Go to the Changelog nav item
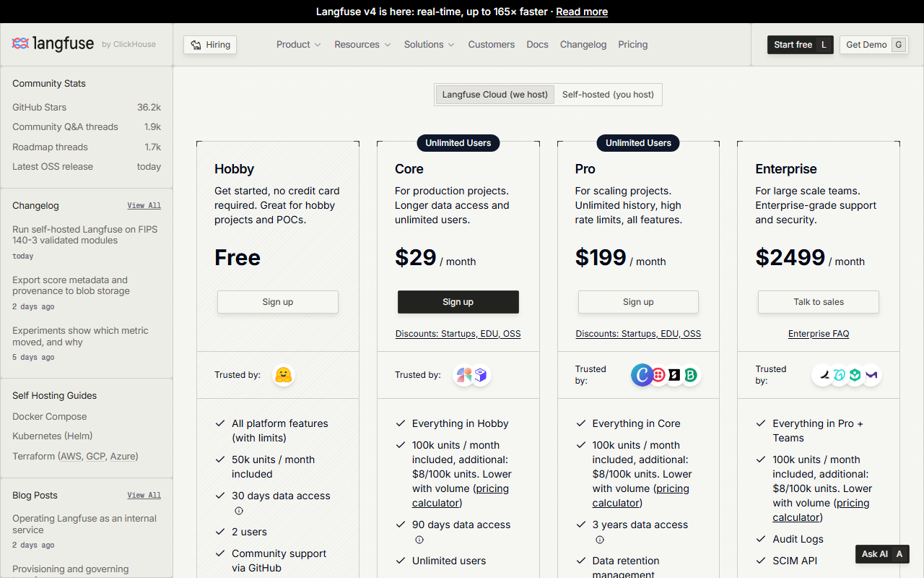Viewport: 924px width, 578px height. point(583,45)
